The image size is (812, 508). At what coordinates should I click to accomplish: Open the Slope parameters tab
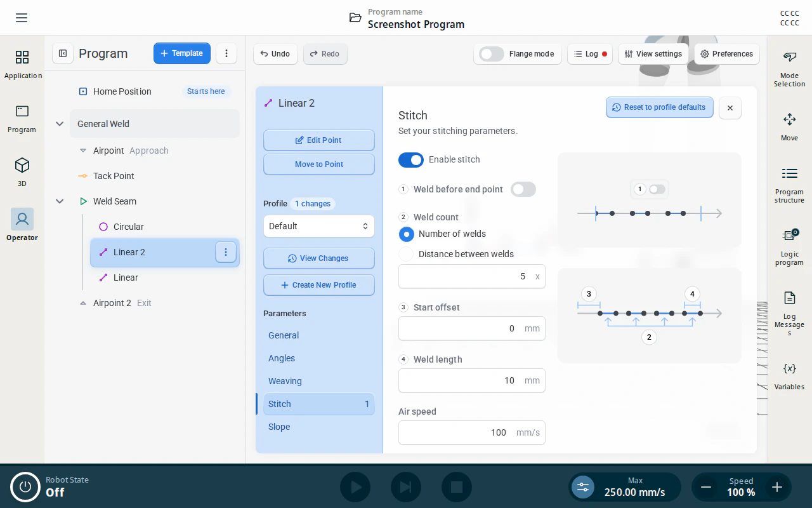pyautogui.click(x=319, y=427)
